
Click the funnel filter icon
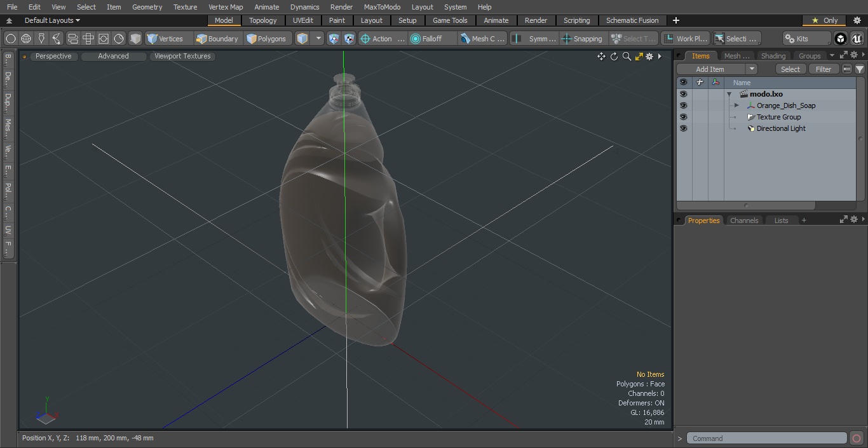pyautogui.click(x=860, y=69)
